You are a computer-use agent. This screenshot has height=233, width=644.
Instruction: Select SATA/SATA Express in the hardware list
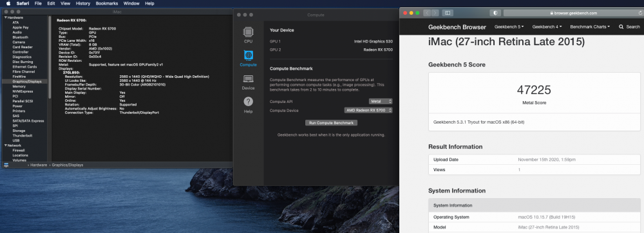coord(28,121)
